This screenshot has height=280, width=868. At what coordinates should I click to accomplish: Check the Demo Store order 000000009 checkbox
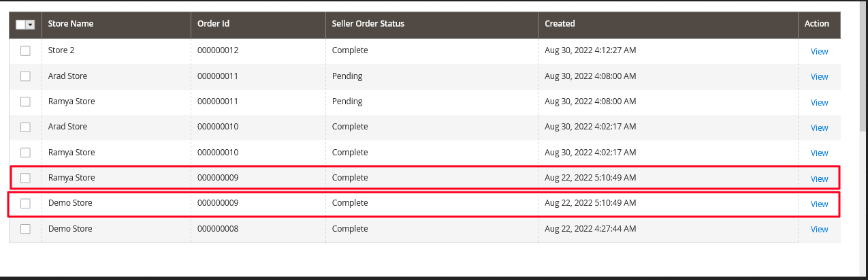tap(25, 203)
